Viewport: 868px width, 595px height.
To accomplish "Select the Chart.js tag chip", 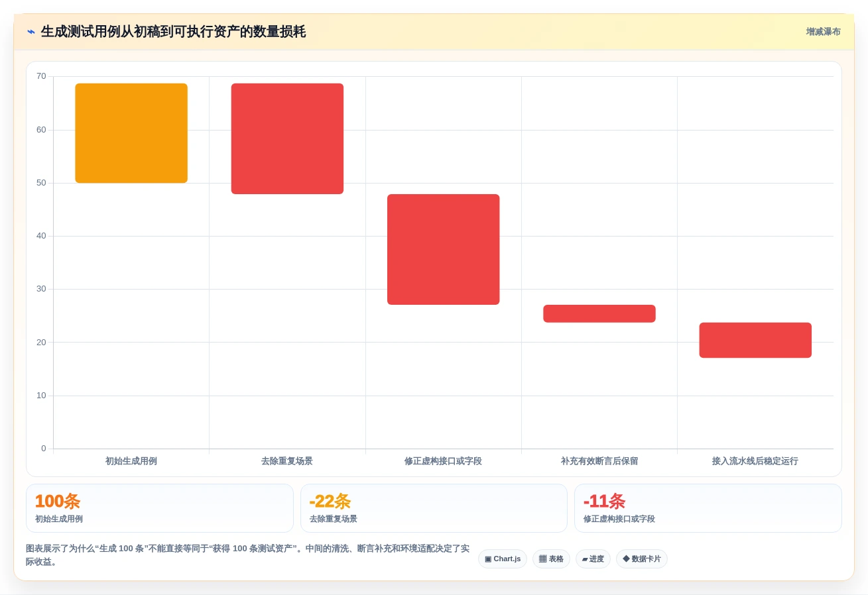I will (503, 559).
